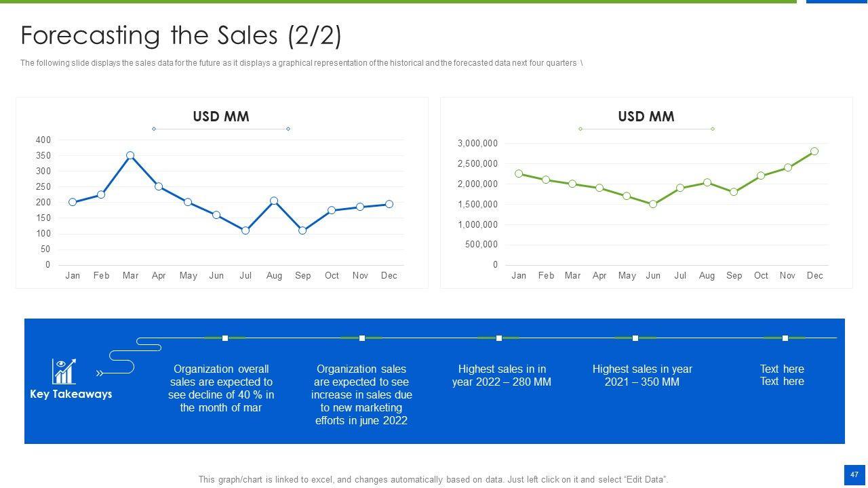
Task: Click the April data point on the blue line
Action: [159, 186]
